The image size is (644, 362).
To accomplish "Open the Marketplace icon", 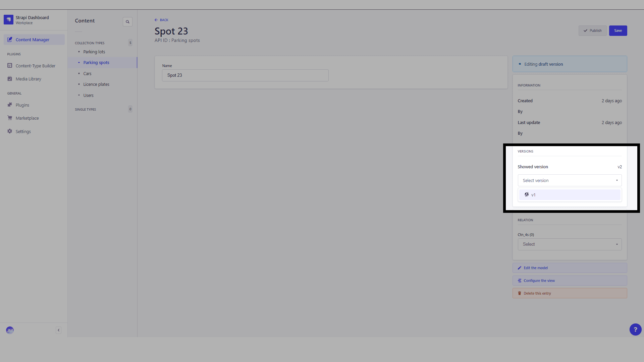I will pos(10,118).
